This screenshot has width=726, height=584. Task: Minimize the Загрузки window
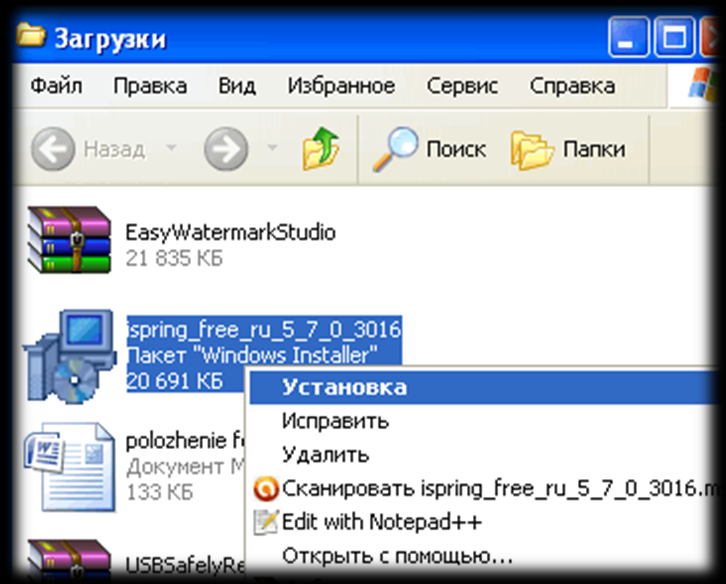[628, 37]
